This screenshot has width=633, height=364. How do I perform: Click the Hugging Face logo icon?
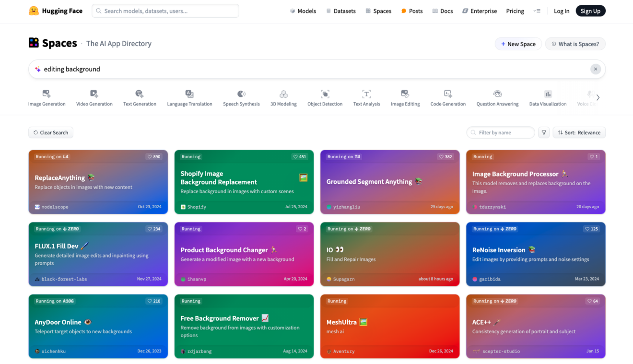(34, 11)
